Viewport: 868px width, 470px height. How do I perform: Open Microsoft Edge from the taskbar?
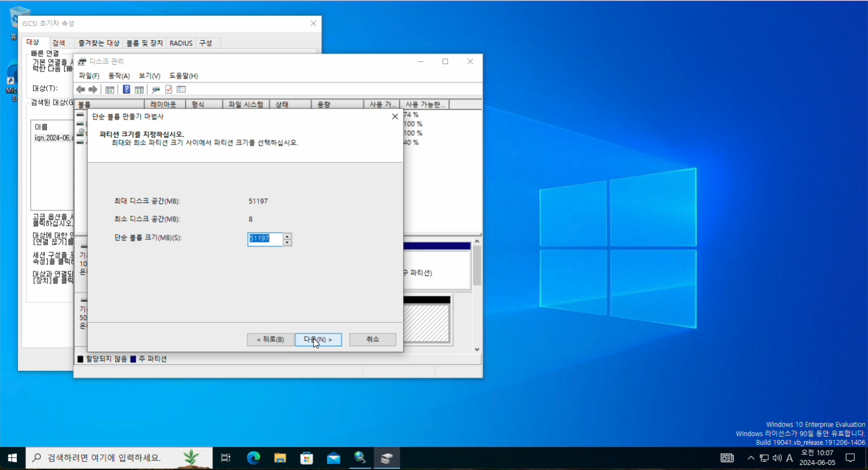253,458
